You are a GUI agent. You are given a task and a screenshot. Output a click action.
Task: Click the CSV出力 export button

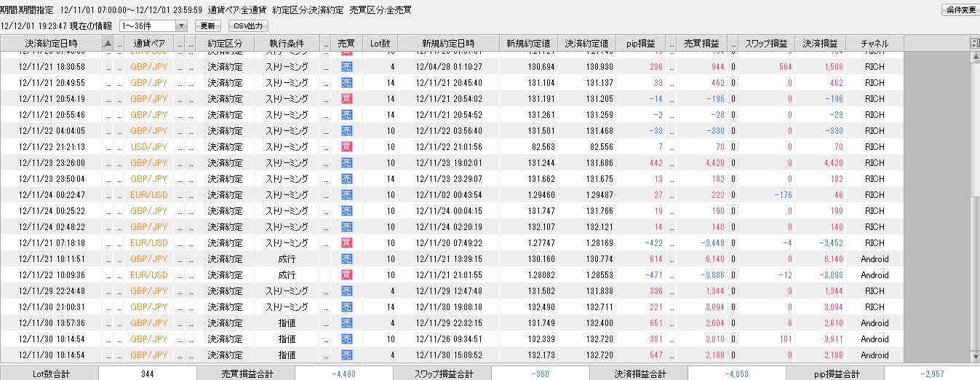(249, 25)
